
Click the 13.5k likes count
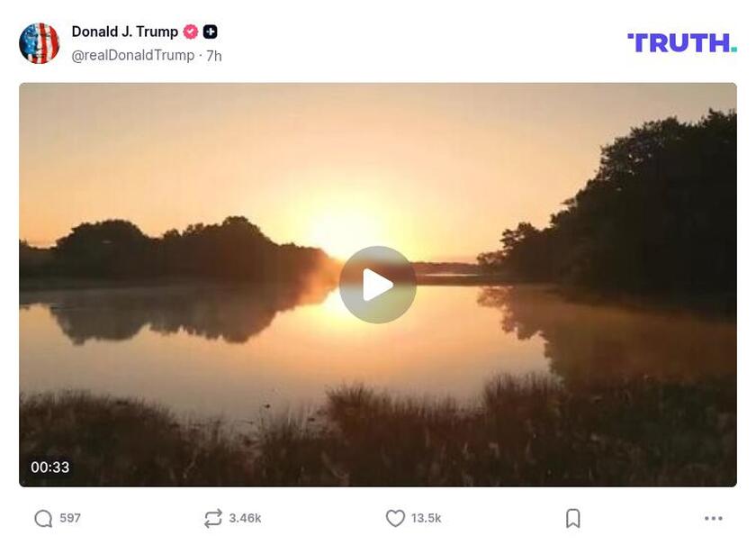pyautogui.click(x=426, y=518)
